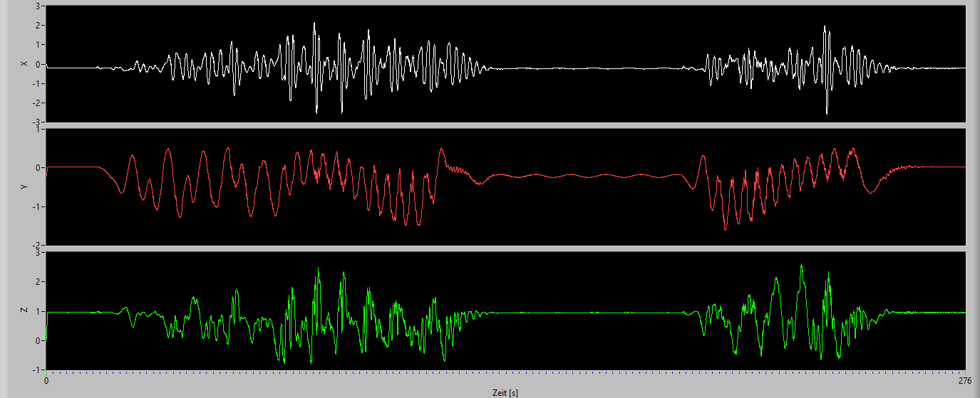
Task: Click the red Y acceleration waveform chart
Action: pyautogui.click(x=506, y=187)
